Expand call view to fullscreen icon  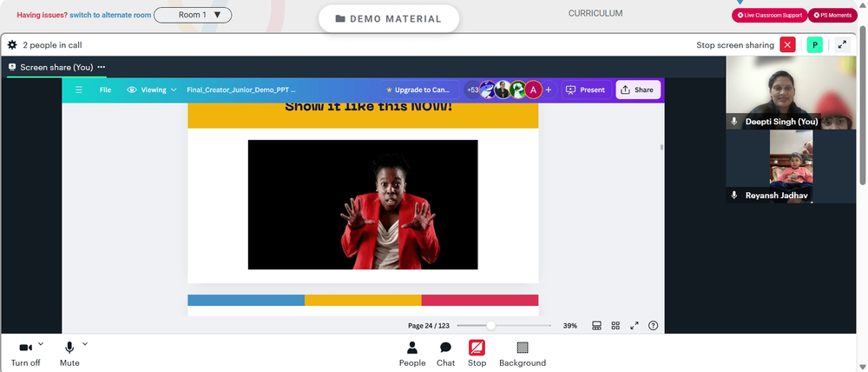pyautogui.click(x=842, y=45)
